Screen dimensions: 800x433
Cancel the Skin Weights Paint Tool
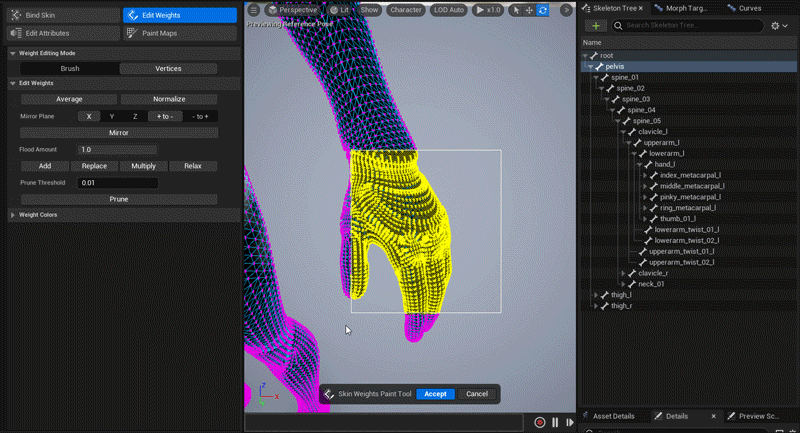coord(477,394)
